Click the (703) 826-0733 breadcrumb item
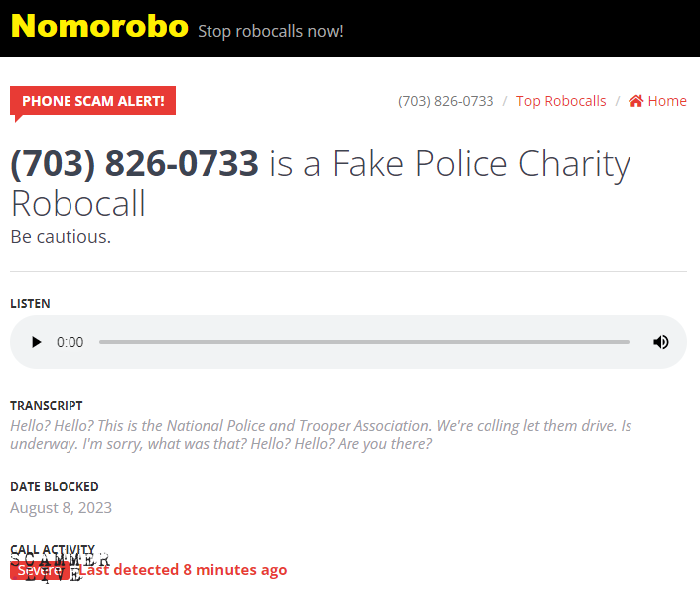This screenshot has height=594, width=700. [x=446, y=101]
